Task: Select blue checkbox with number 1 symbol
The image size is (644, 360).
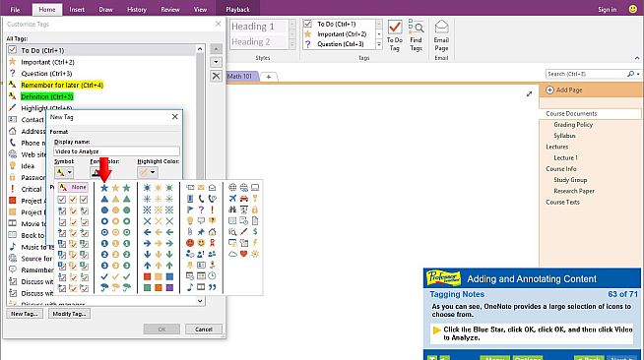Action: (x=62, y=244)
